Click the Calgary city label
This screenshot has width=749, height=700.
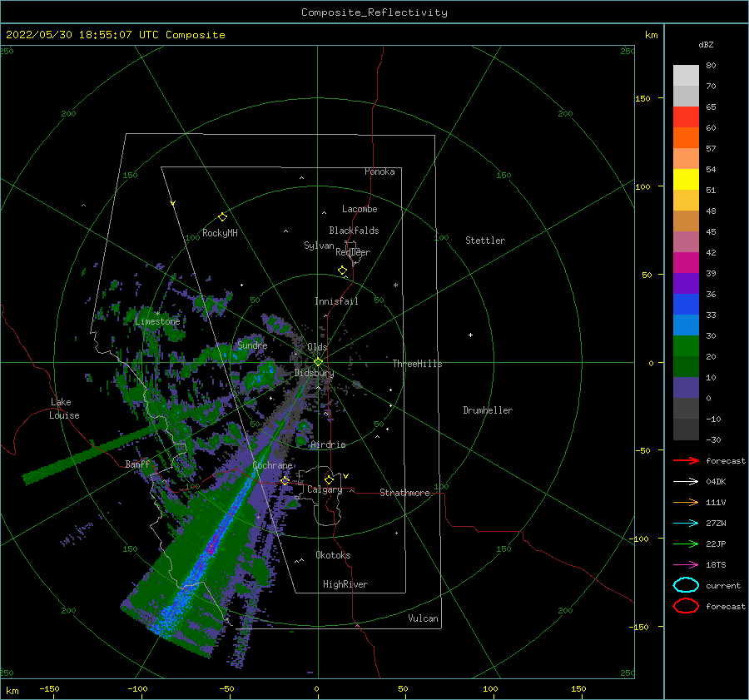pyautogui.click(x=325, y=489)
